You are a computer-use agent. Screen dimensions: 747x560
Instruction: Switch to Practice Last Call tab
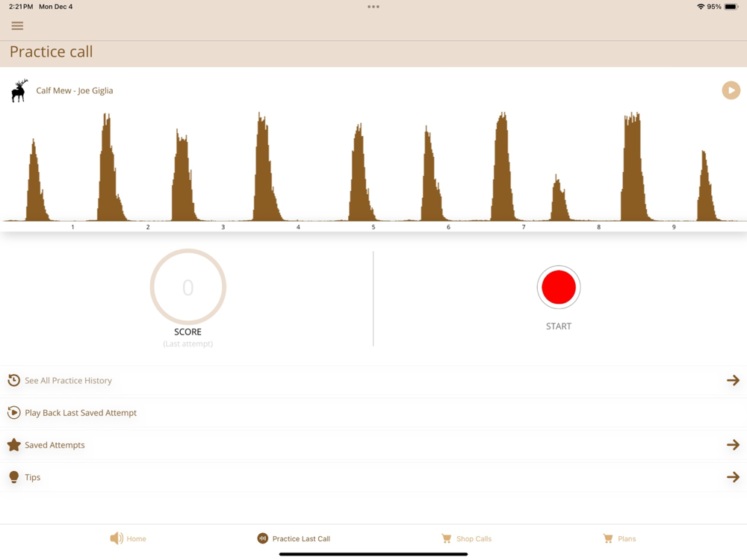click(294, 538)
